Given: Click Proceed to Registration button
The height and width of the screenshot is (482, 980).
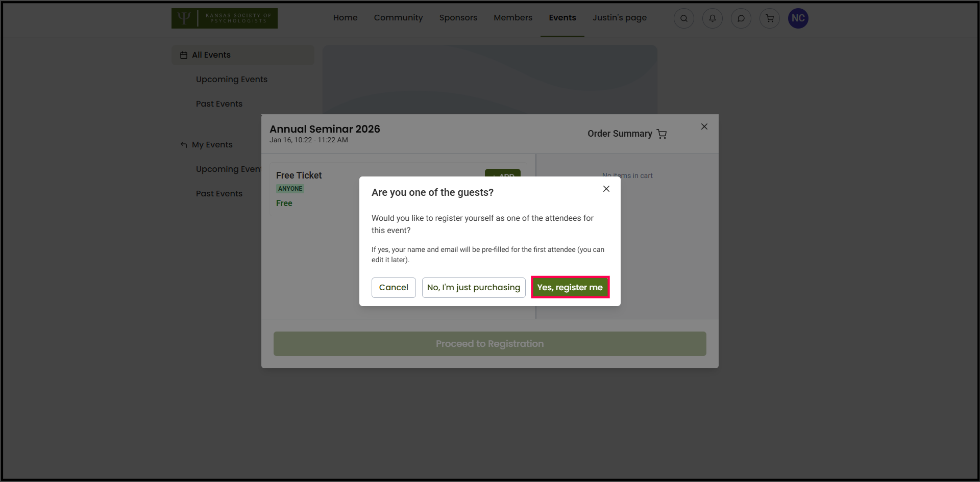Looking at the screenshot, I should 489,344.
